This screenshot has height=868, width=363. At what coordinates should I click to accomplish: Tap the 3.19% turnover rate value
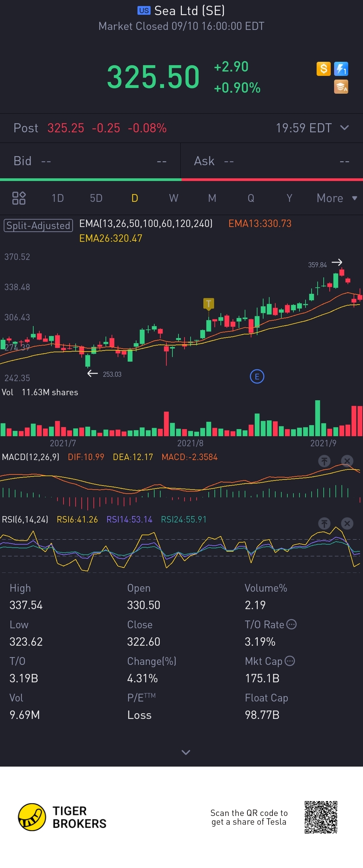coord(260,642)
